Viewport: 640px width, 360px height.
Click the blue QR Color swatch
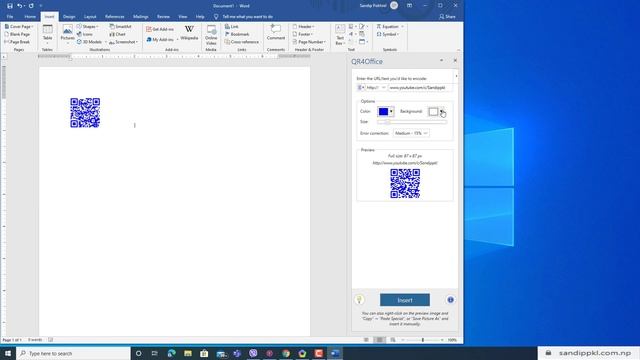(383, 111)
